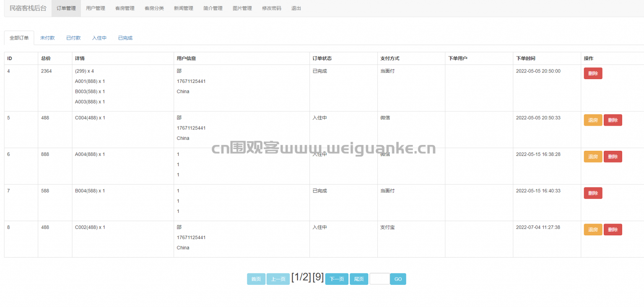Show orders in 入住中 tab
Screen dimensions: 644x307
pyautogui.click(x=99, y=38)
